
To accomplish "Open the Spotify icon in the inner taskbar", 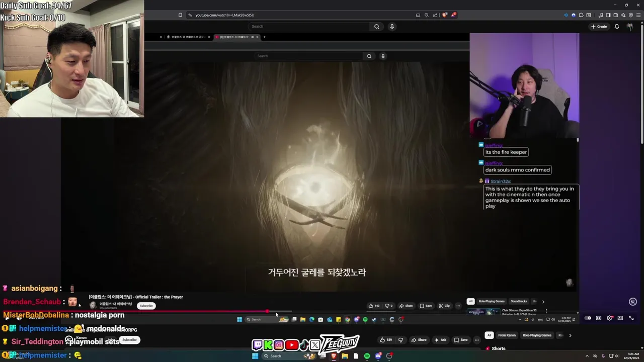I will tap(365, 319).
